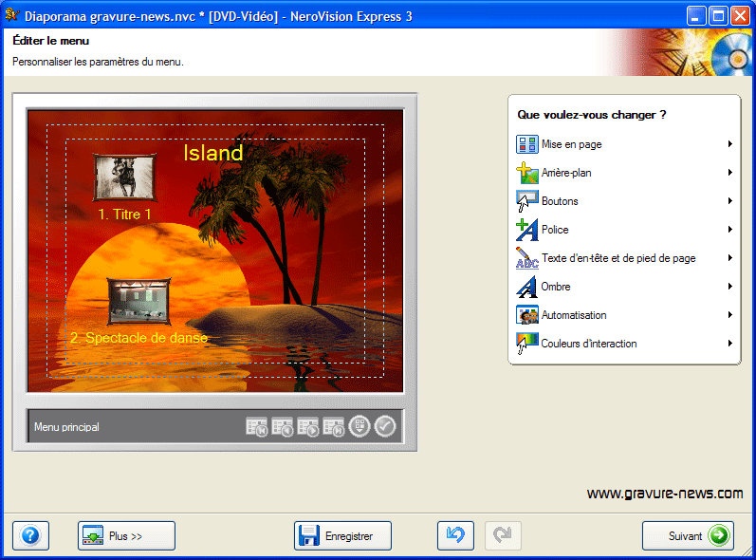Go to next menu page icon
Viewport: 756px width, 560px height.
click(x=308, y=427)
